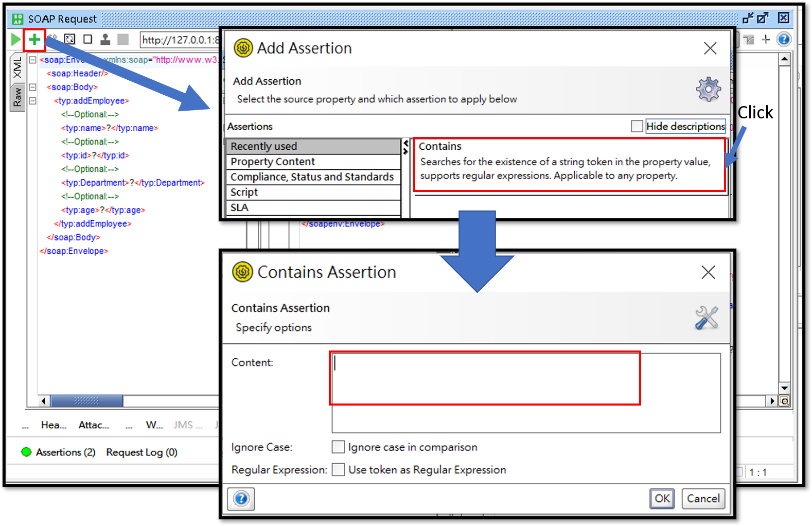The image size is (812, 526).
Task: Click the green plus Add Assertion icon
Action: coord(34,39)
